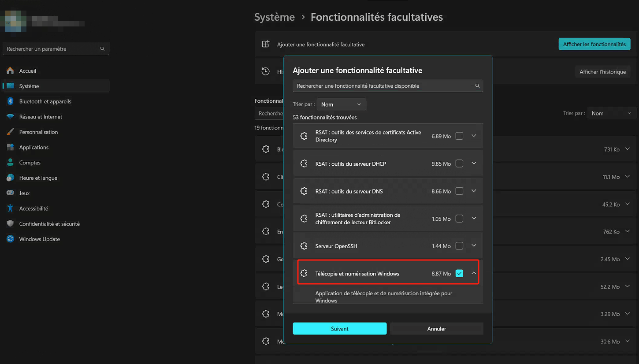Collapse Télécopie et numérisation Windows details

[474, 273]
